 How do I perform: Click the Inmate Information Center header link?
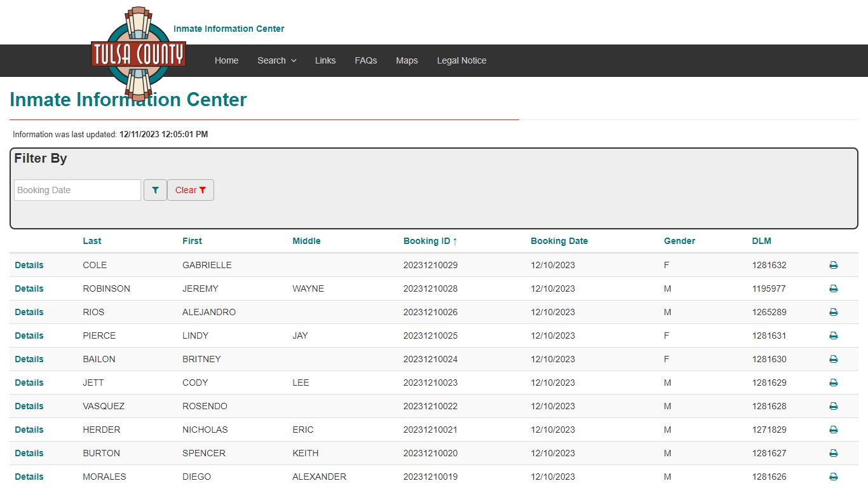[x=229, y=29]
